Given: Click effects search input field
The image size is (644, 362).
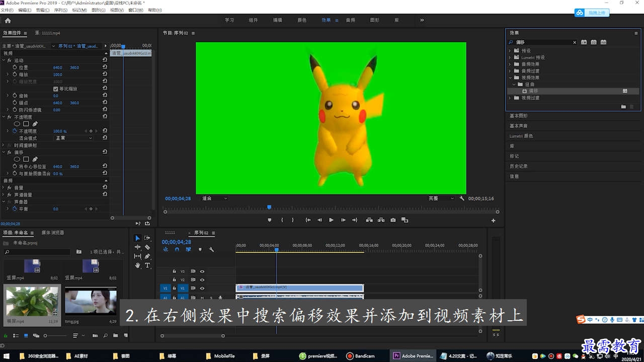Looking at the screenshot, I should 542,42.
